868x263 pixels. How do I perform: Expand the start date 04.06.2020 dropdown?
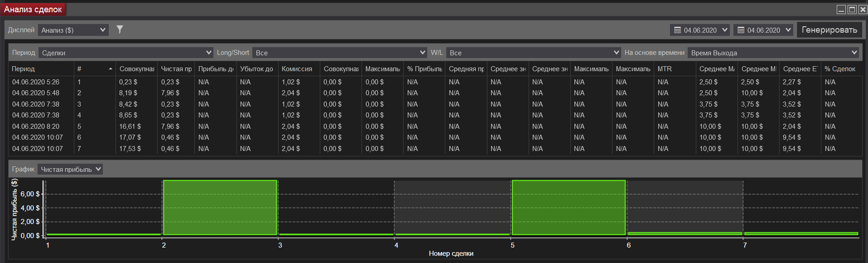[x=725, y=30]
